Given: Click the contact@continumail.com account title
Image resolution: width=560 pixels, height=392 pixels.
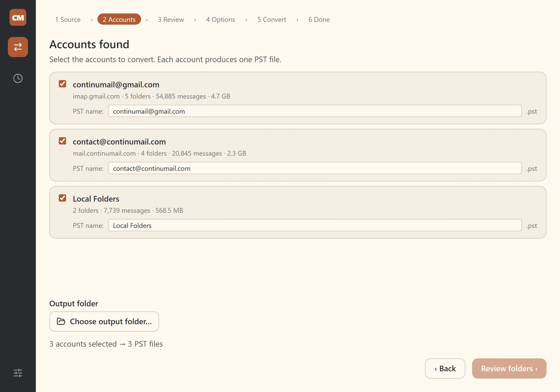Looking at the screenshot, I should 119,142.
